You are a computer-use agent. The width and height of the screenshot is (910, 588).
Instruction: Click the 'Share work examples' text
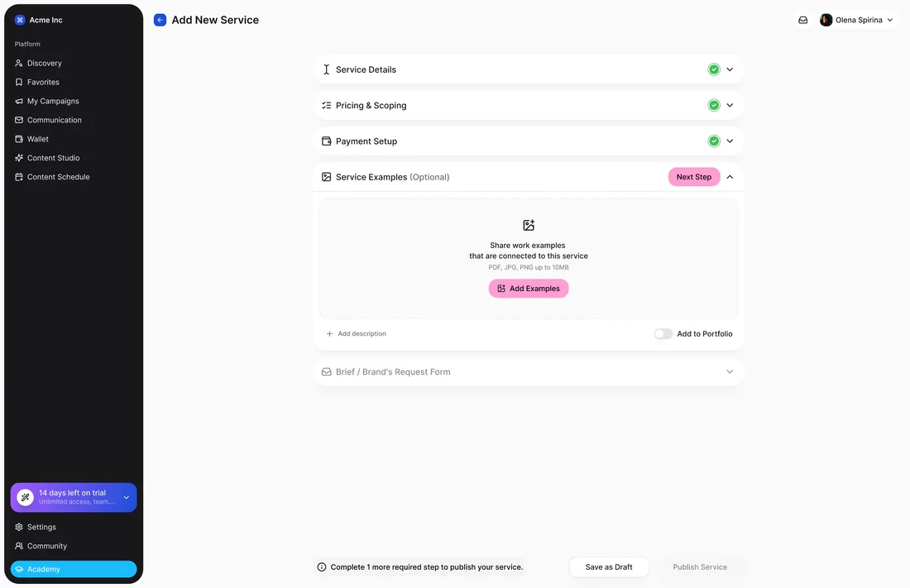pyautogui.click(x=527, y=246)
